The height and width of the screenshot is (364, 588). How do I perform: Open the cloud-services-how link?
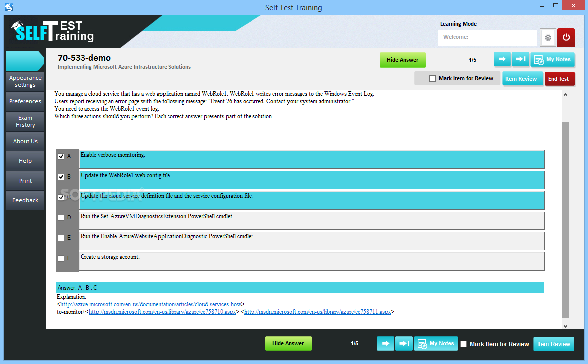[x=151, y=304]
